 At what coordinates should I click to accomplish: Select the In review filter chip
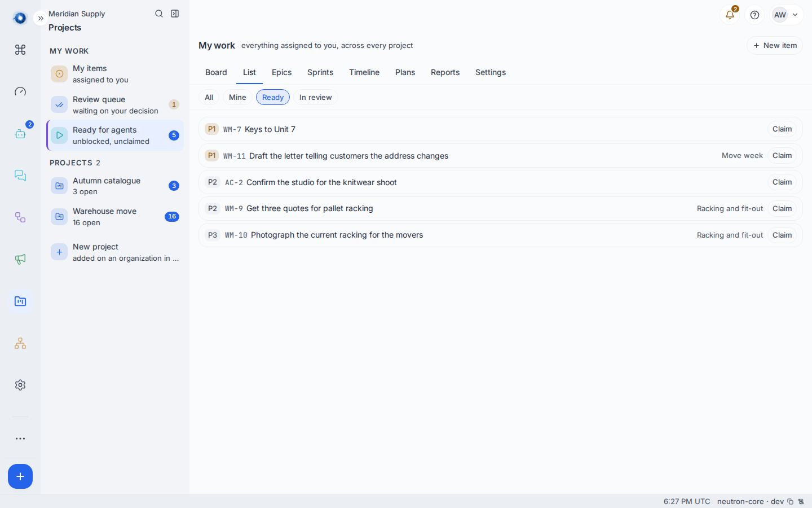click(x=315, y=97)
